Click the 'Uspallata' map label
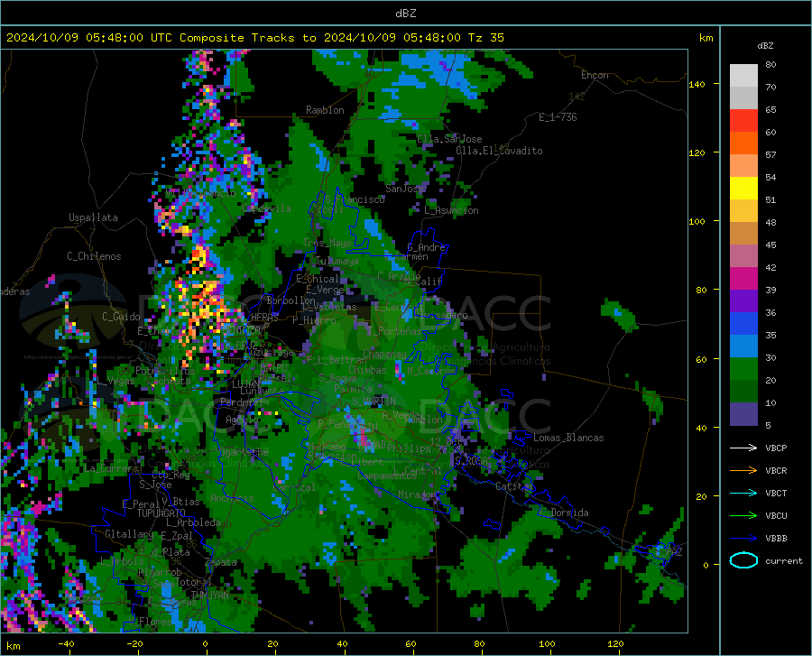The height and width of the screenshot is (656, 812). tap(93, 217)
